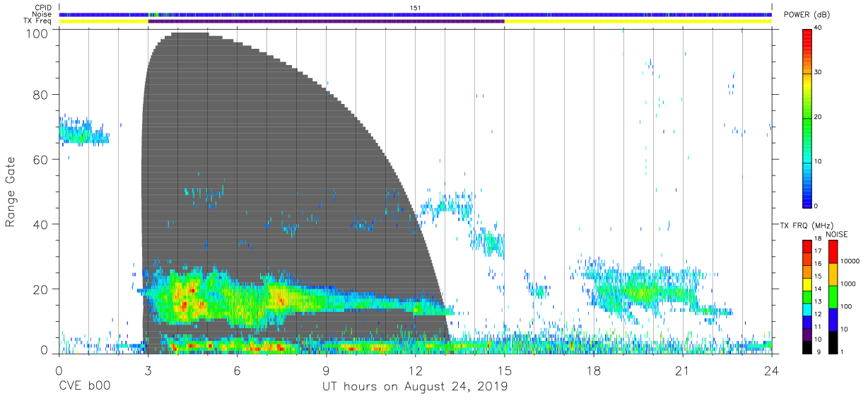
Task: Click the 30 tick on power colorbar
Action: point(818,72)
